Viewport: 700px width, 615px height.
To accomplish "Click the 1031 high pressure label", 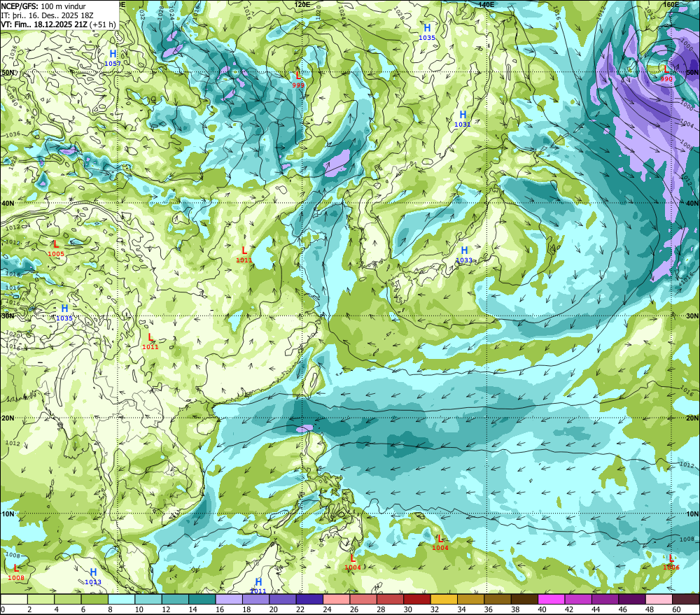I will pos(463,119).
